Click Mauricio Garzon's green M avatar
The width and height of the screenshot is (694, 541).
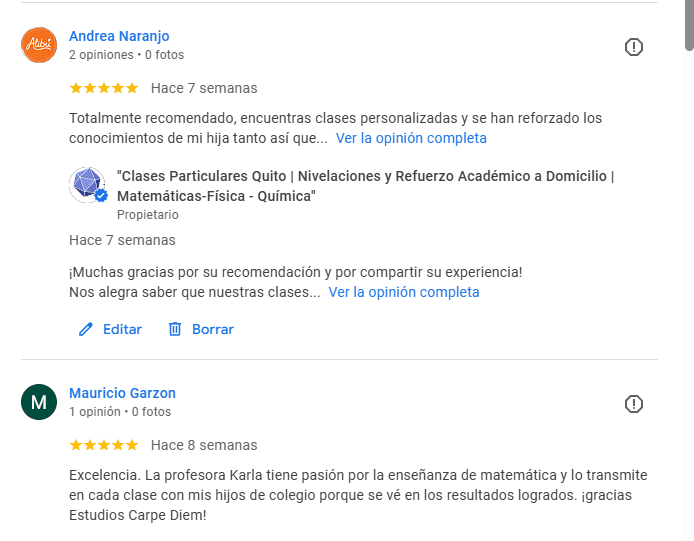[39, 402]
